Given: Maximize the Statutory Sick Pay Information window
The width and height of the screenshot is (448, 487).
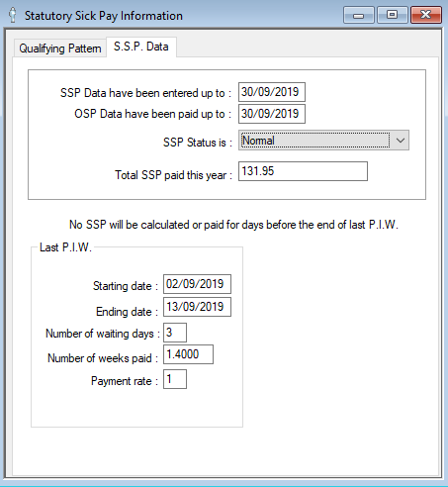Looking at the screenshot, I should pos(392,15).
